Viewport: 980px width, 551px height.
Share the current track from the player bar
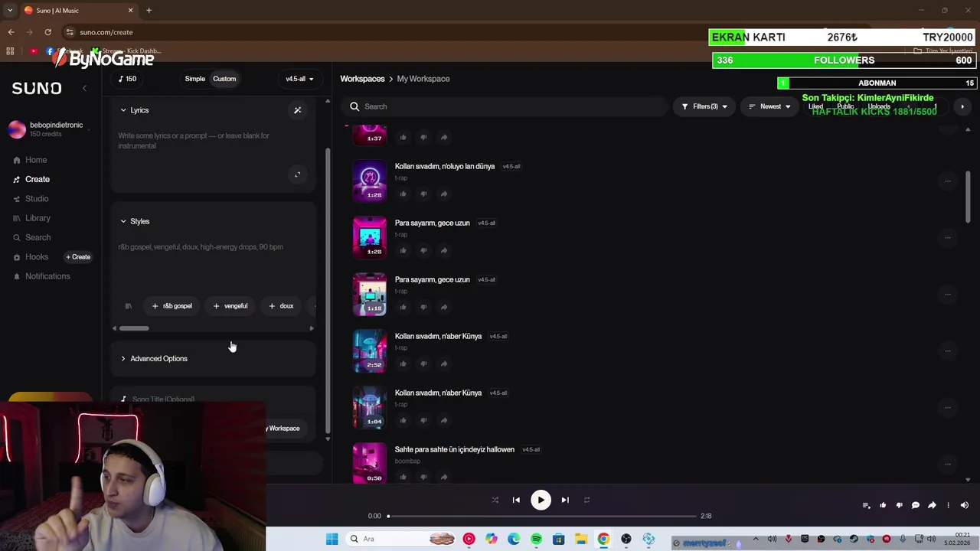932,505
